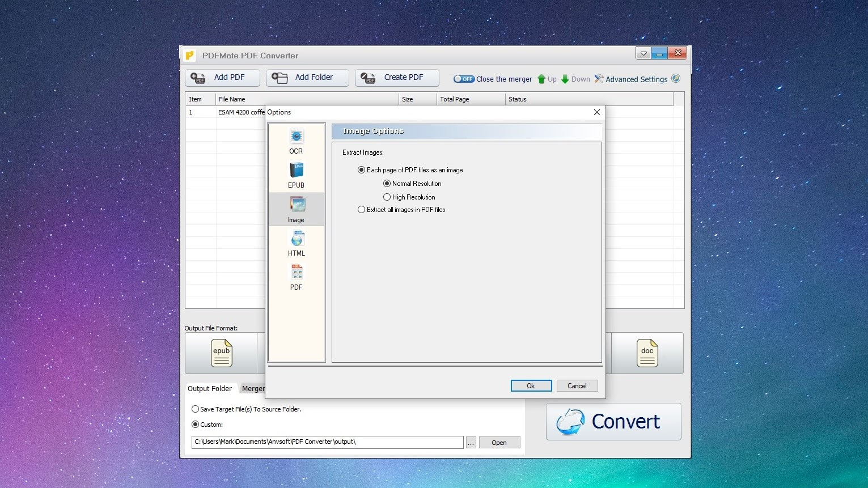Select Normal Resolution option
The height and width of the screenshot is (488, 868).
coord(412,184)
